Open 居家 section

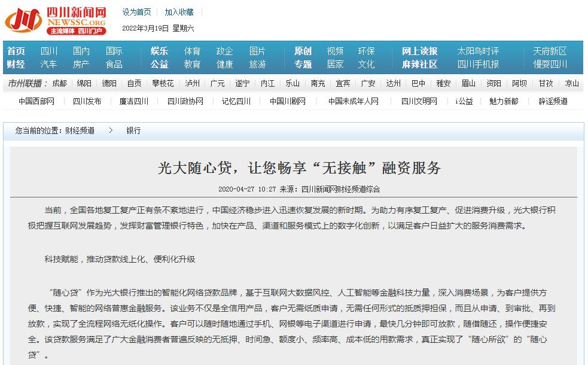335,65
